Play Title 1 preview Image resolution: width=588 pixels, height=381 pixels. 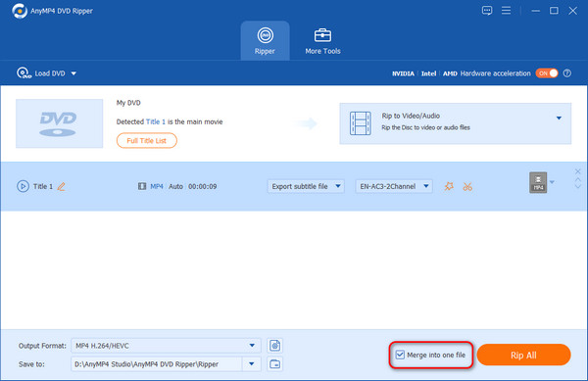(x=23, y=186)
